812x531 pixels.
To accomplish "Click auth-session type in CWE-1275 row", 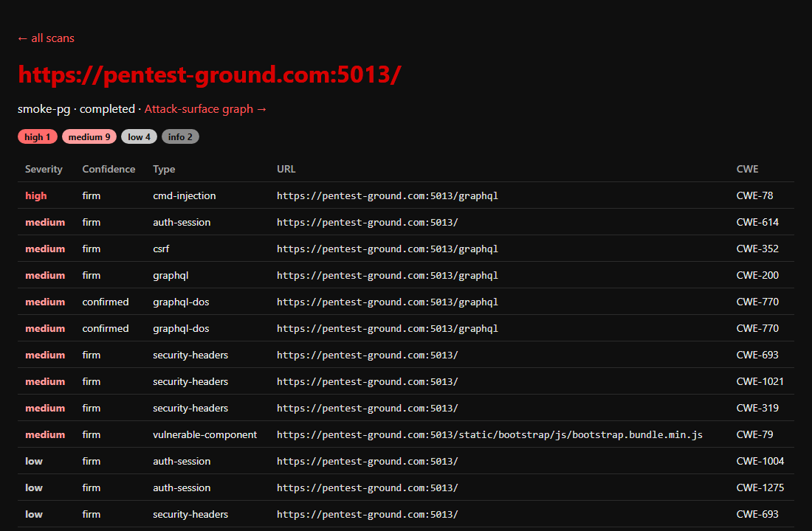I will coord(182,487).
